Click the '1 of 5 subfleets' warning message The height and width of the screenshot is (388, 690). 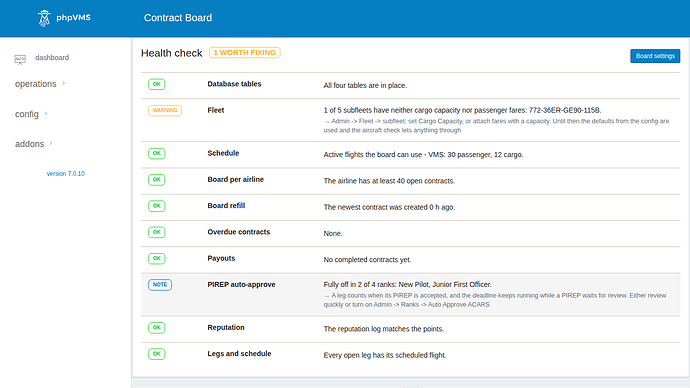462,110
